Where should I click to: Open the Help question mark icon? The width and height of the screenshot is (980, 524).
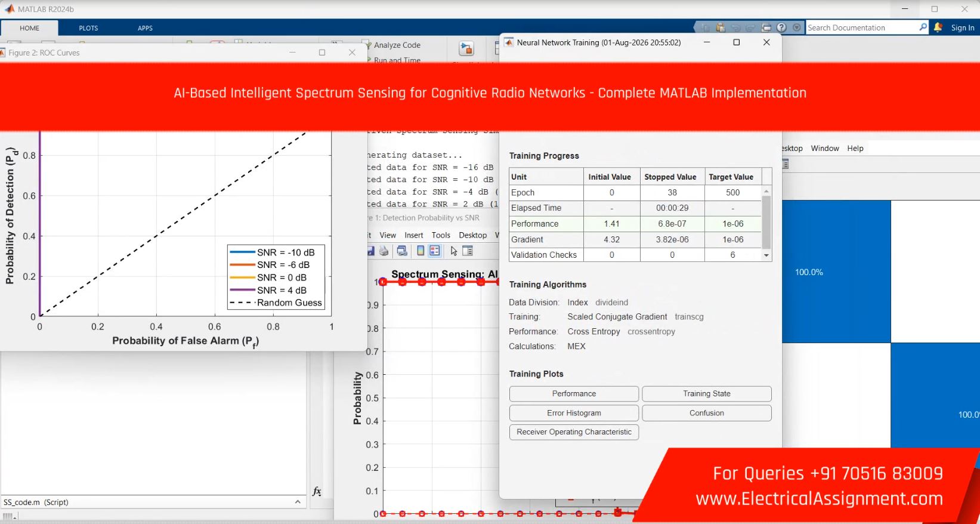tap(781, 27)
